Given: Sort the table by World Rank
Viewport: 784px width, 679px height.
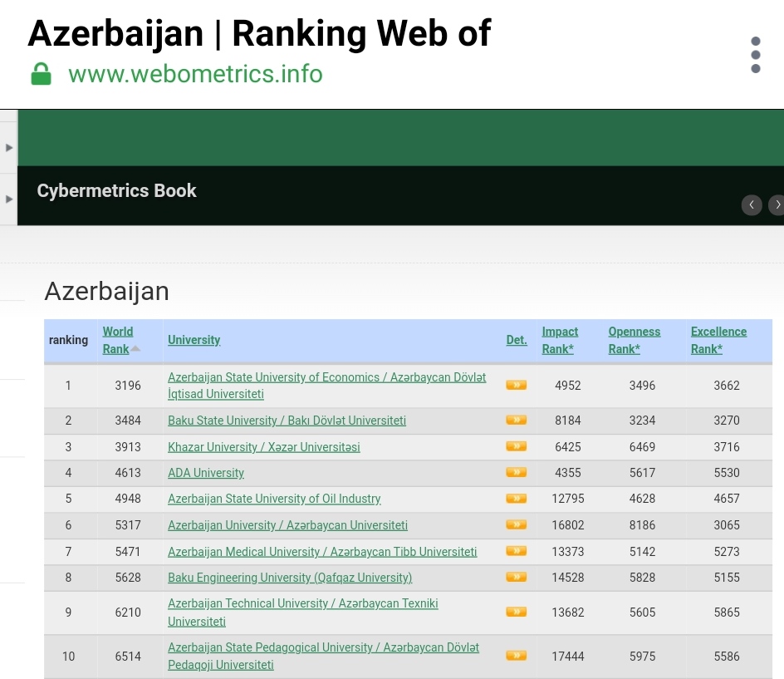Looking at the screenshot, I should (118, 340).
